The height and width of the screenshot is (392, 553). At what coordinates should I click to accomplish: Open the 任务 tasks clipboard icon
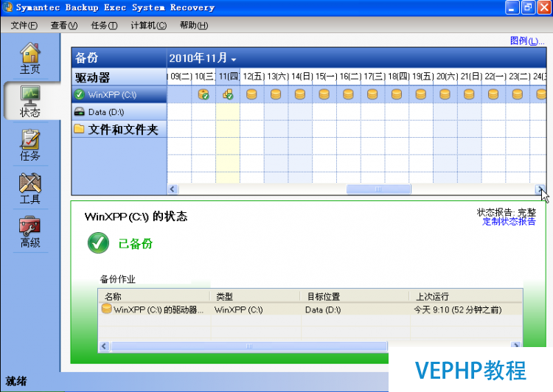pyautogui.click(x=30, y=139)
